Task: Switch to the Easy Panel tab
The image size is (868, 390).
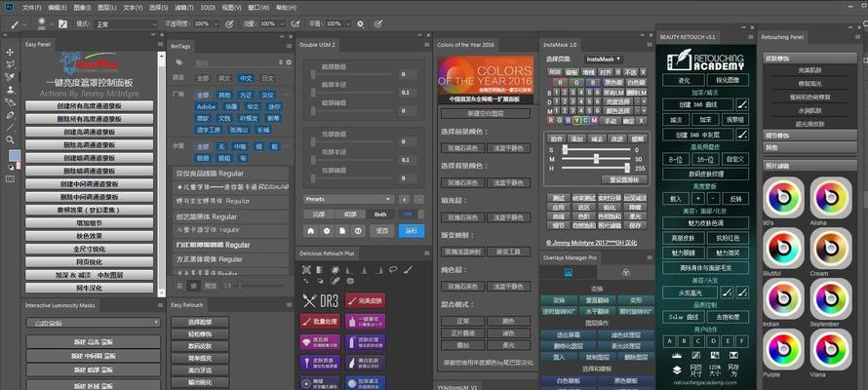Action: (x=38, y=44)
